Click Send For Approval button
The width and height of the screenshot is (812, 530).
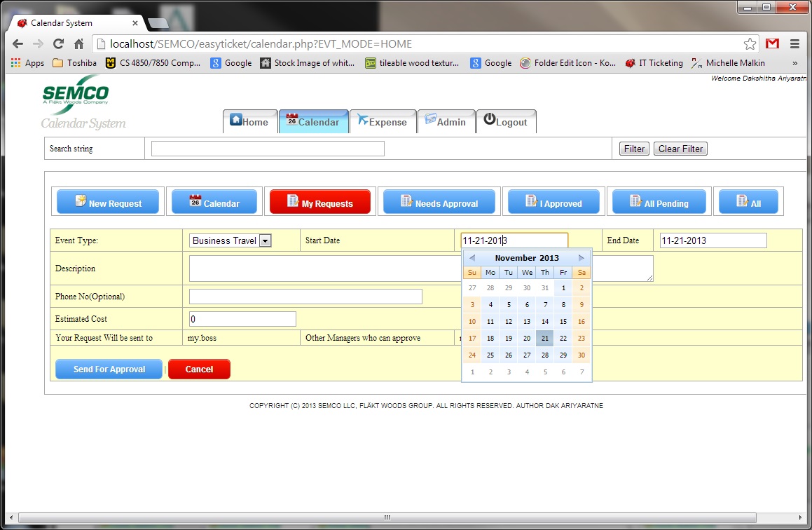tap(109, 369)
